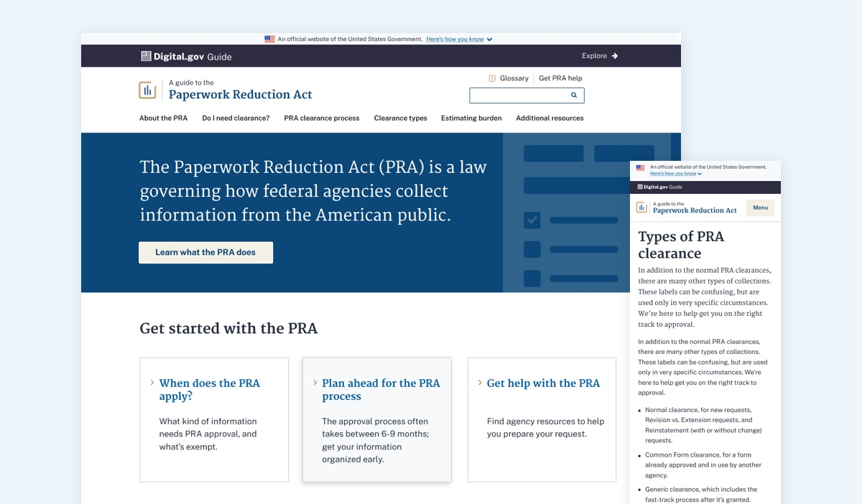This screenshot has height=504, width=862.
Task: Click the PRA guide logo icon
Action: (147, 90)
